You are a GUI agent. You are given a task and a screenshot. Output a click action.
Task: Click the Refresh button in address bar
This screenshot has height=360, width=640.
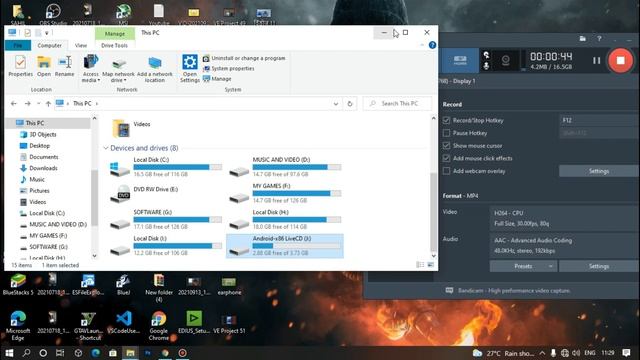click(x=350, y=104)
